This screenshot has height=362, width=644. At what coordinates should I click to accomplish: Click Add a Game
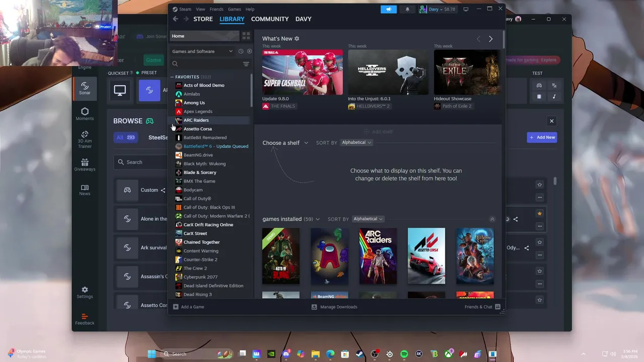point(189,307)
